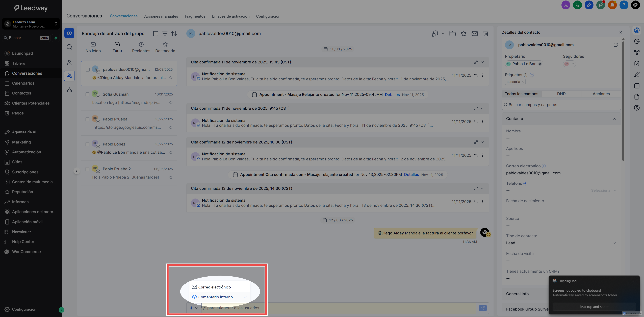Click the folder icon in conversation header
Screen dimensions: 644x317
tap(452, 34)
